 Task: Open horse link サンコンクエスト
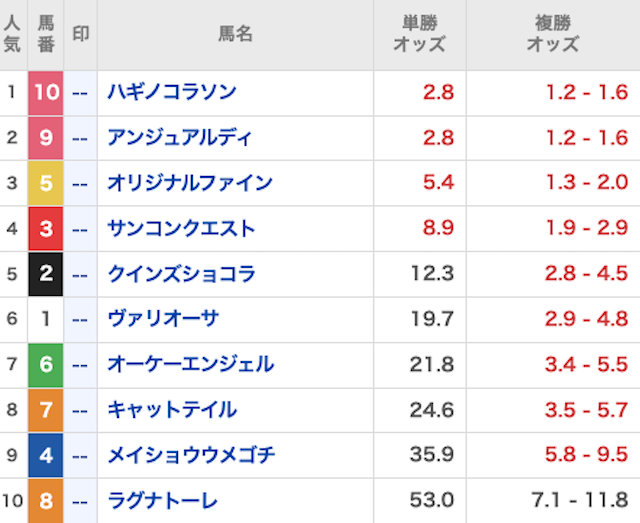181,229
